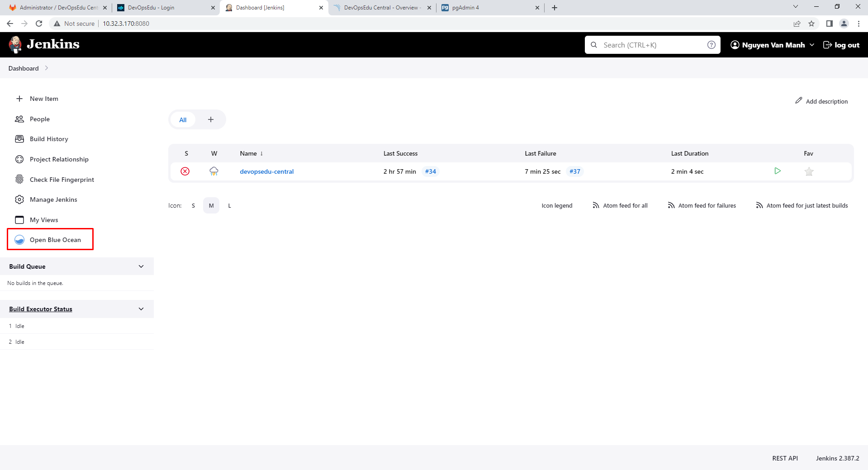Viewport: 868px width, 470px height.
Task: Bookmark this page with star icon
Action: 811,24
